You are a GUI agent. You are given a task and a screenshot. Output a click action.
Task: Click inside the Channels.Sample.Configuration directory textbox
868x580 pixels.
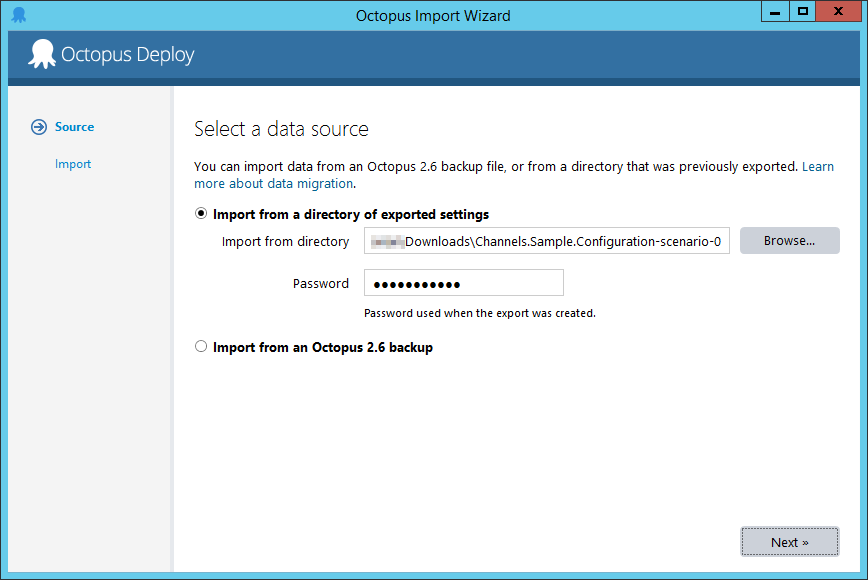click(546, 240)
